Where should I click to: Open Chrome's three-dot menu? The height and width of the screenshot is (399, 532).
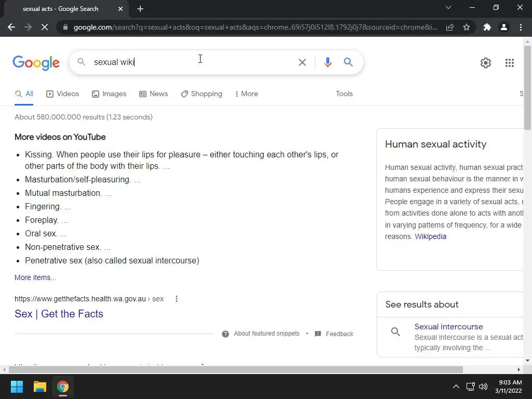tap(521, 27)
